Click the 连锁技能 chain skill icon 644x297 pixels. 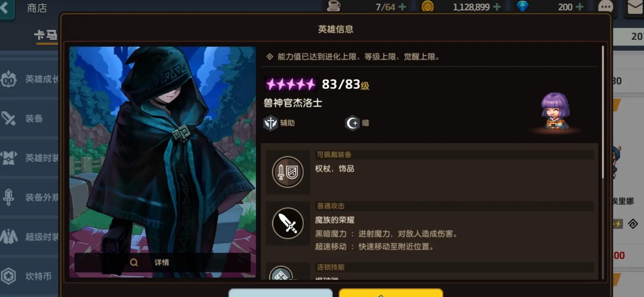[281, 273]
